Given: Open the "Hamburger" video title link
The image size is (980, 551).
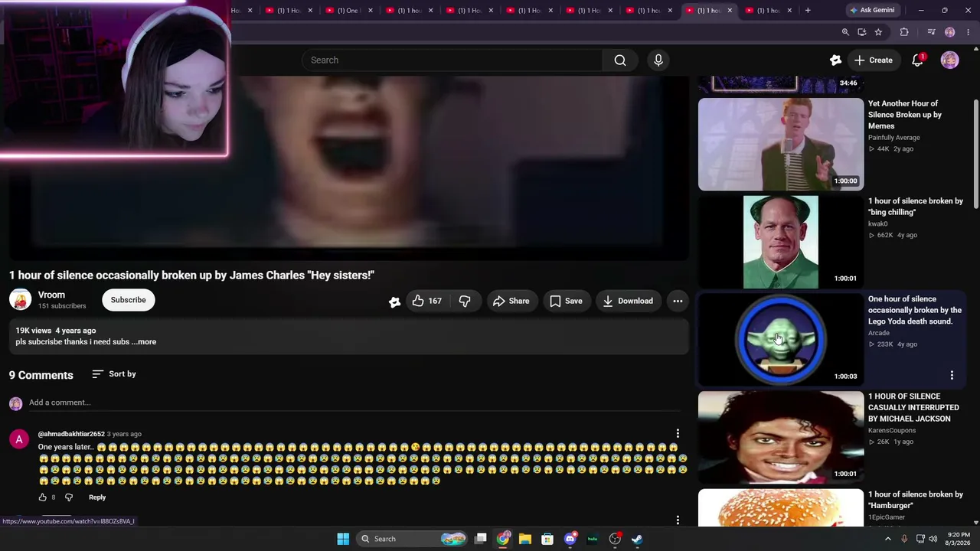Looking at the screenshot, I should (916, 500).
